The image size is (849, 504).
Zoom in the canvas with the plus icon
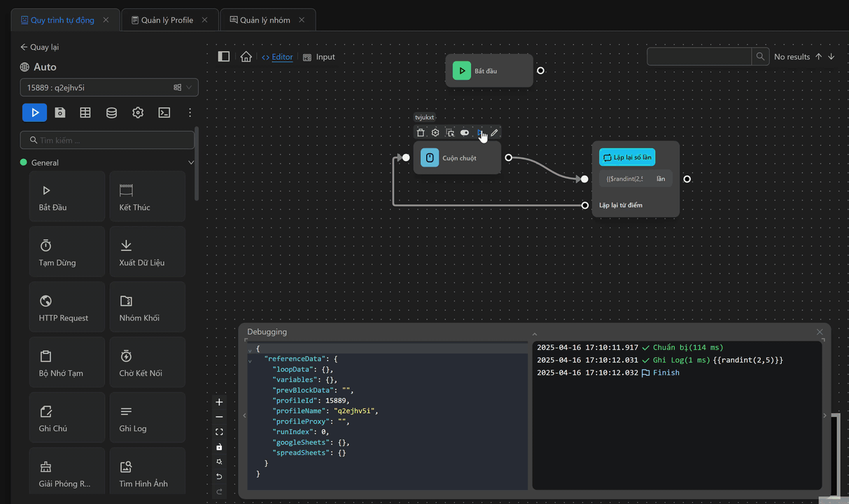pyautogui.click(x=219, y=402)
